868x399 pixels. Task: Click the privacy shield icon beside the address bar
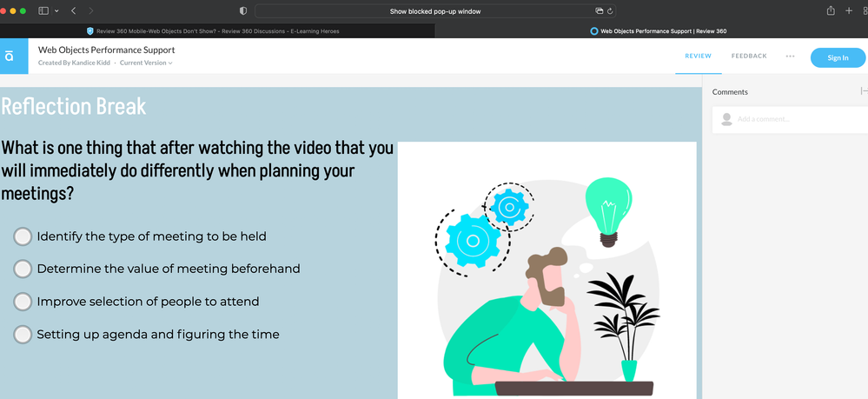pos(243,11)
